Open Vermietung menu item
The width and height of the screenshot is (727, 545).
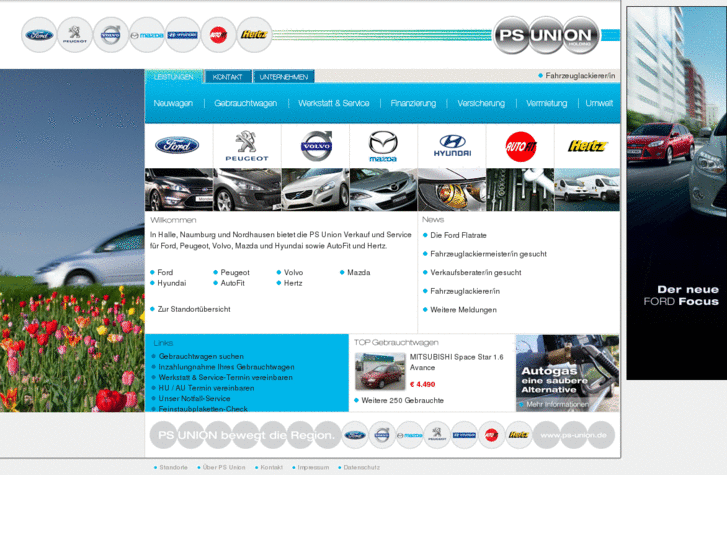546,103
